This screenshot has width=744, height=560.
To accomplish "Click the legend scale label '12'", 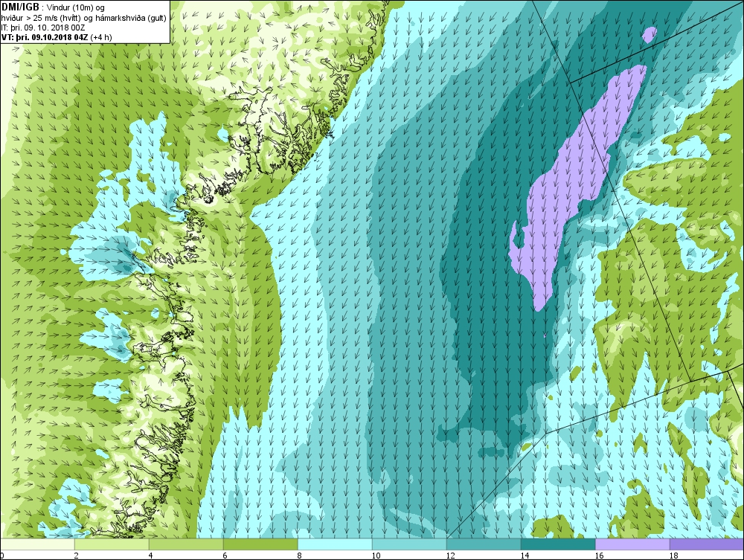I will 450,556.
